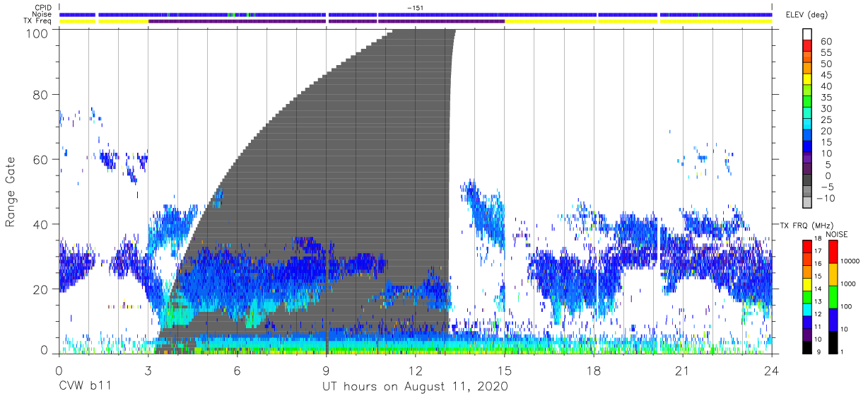The image size is (868, 401).
Task: Pick the cyan 12–13 MHz TX FRQ swatch
Action: coord(807,309)
